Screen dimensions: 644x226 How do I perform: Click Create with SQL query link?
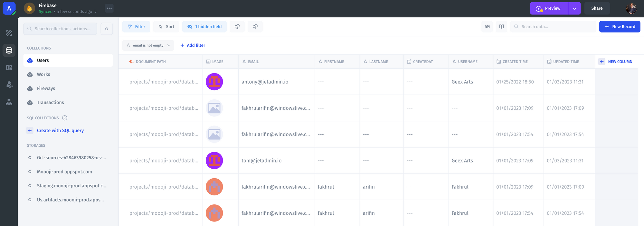click(x=60, y=131)
